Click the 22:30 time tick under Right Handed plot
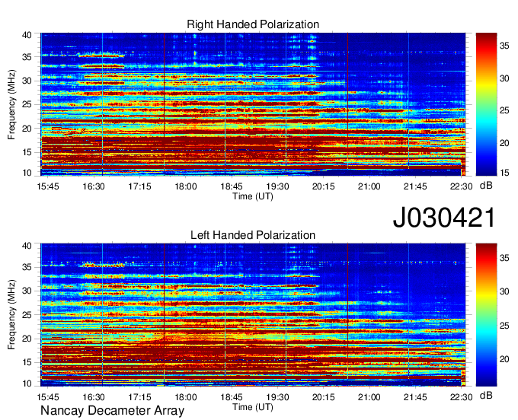The image size is (518, 420). pos(461,186)
